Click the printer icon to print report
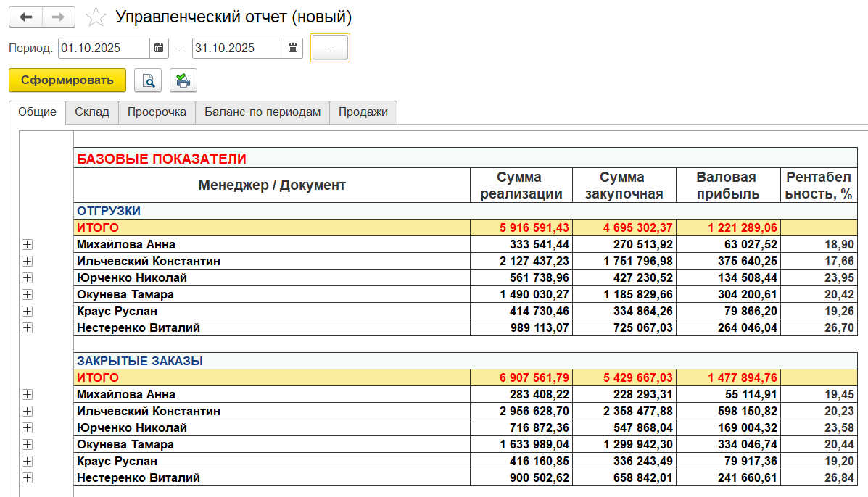Image resolution: width=868 pixels, height=497 pixels. coord(183,80)
